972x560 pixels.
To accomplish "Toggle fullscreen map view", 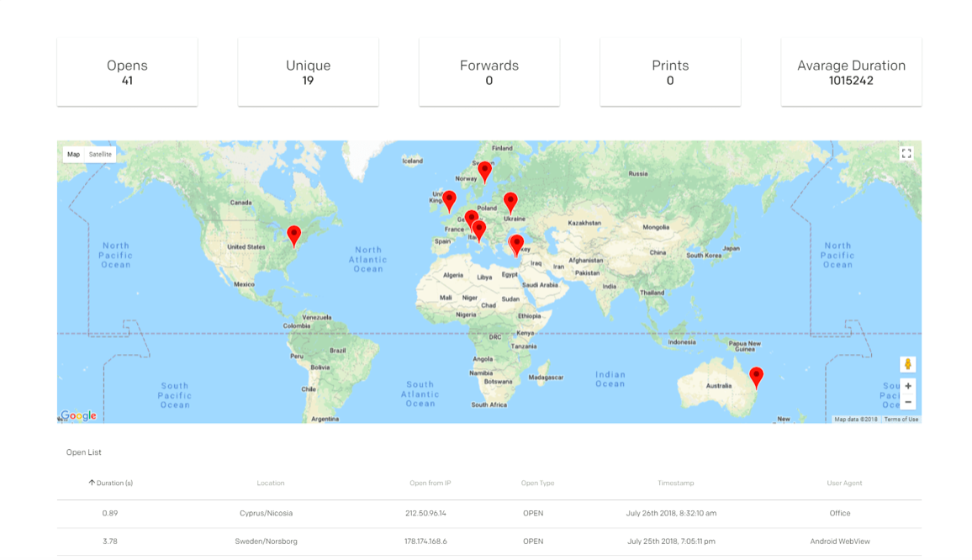I will (x=906, y=154).
